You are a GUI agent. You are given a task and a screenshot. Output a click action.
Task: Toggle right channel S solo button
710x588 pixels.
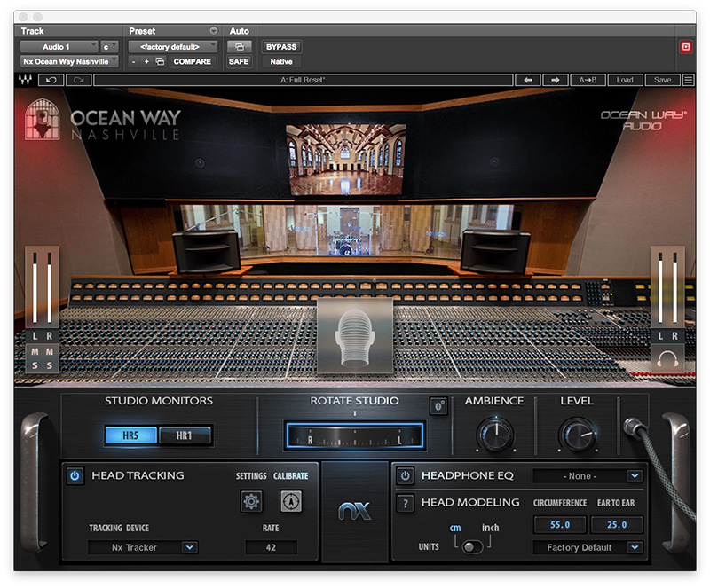coord(50,365)
